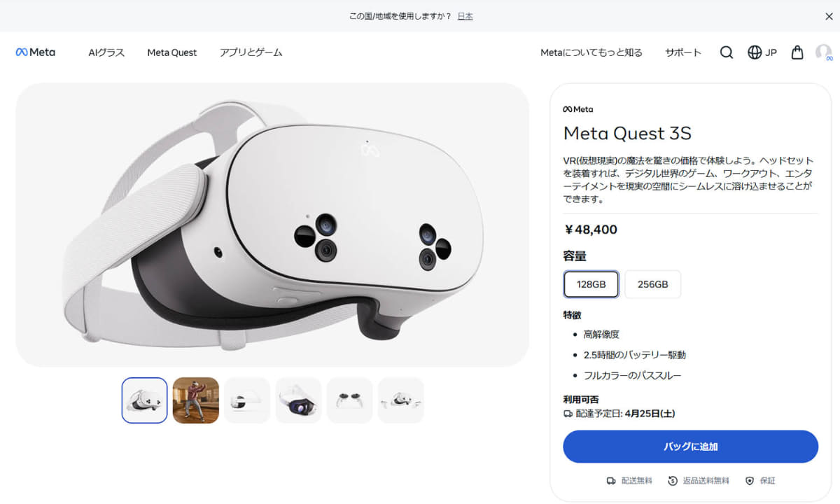Image resolution: width=840 pixels, height=504 pixels.
Task: Click the 配送無料 truck icon
Action: pos(611,481)
